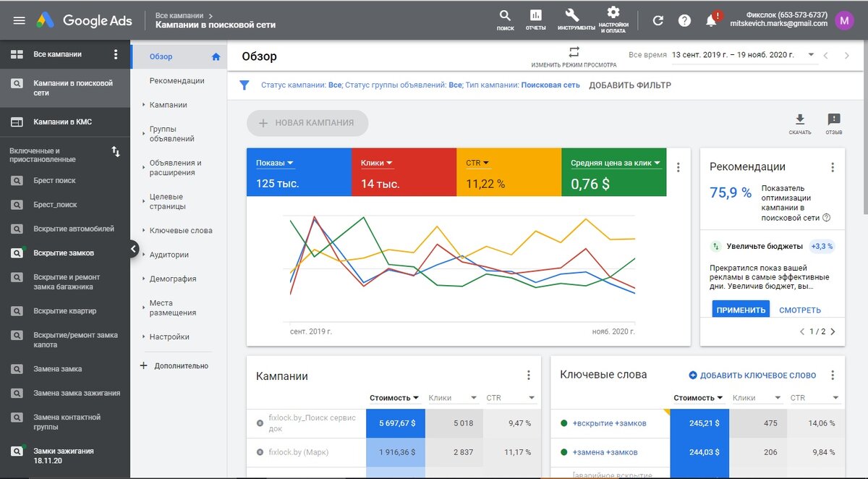The height and width of the screenshot is (479, 868).
Task: Open keyword +вскрытие +замков
Action: [x=609, y=423]
